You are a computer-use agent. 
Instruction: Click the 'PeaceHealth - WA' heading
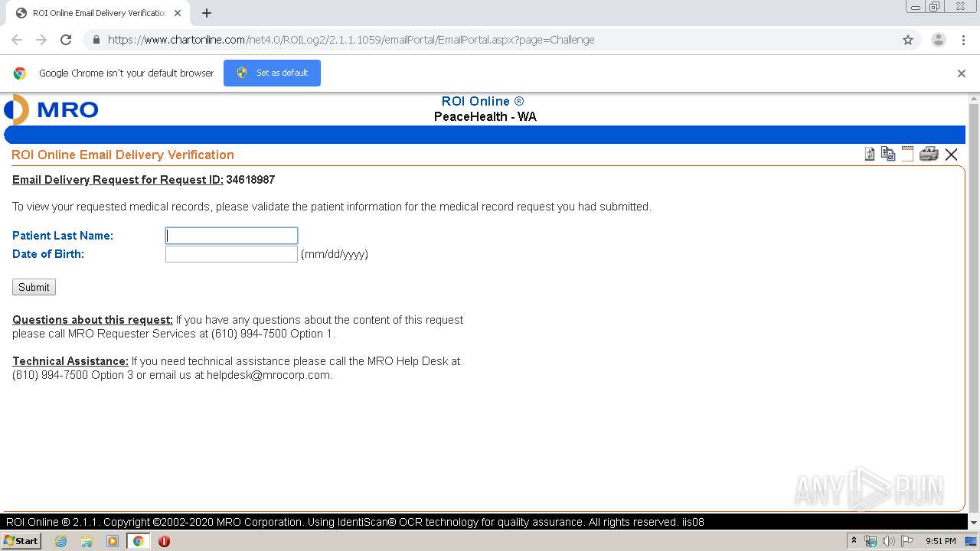485,116
